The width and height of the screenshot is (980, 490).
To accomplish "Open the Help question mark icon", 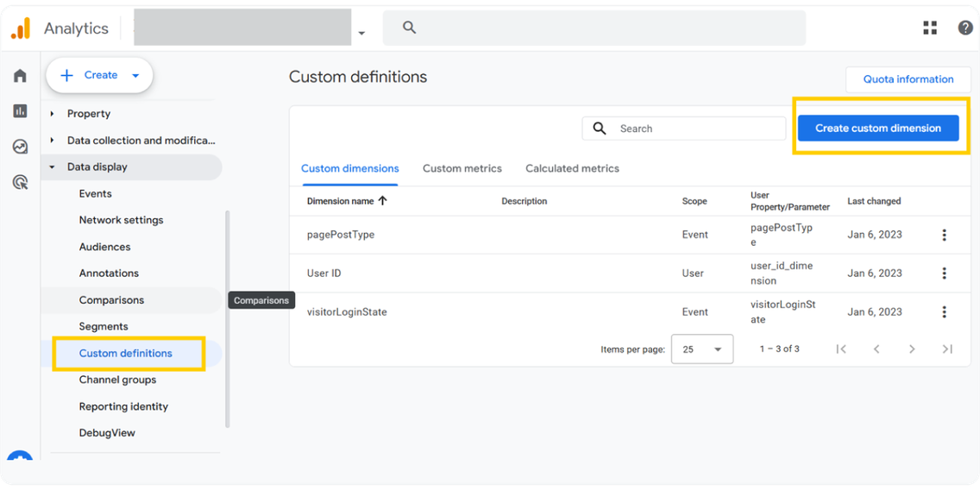I will tap(965, 28).
